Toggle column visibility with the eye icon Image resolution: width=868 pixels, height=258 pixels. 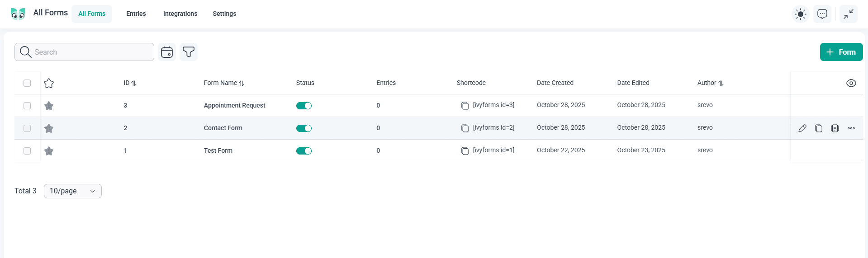[x=851, y=83]
